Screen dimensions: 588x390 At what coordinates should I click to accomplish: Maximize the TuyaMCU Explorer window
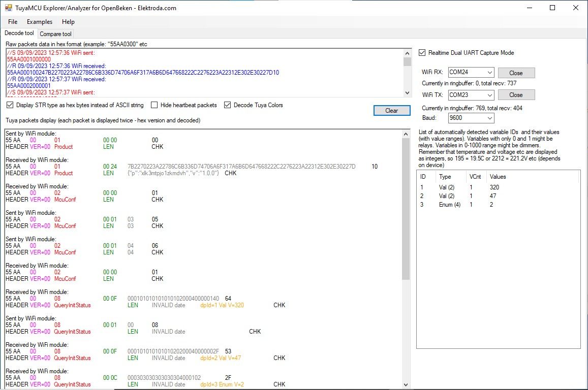click(x=552, y=8)
